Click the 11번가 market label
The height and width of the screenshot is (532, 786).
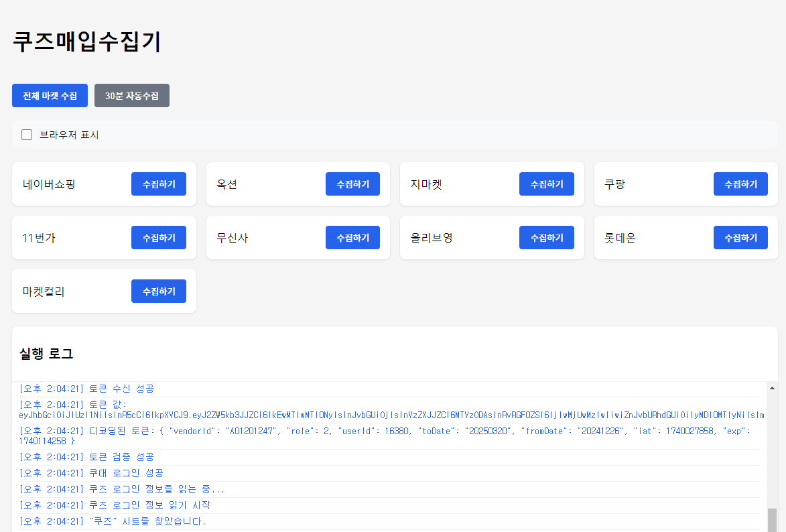tap(39, 238)
